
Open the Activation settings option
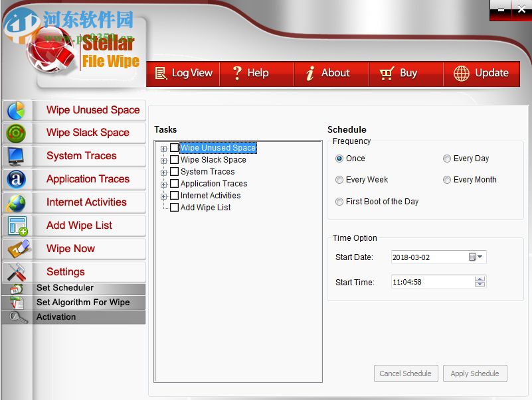click(74, 317)
